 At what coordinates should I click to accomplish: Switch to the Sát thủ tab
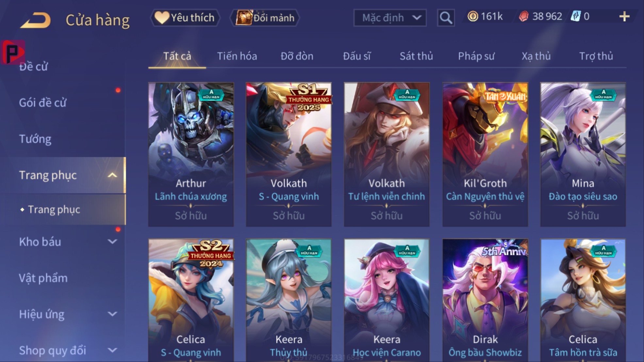[416, 56]
